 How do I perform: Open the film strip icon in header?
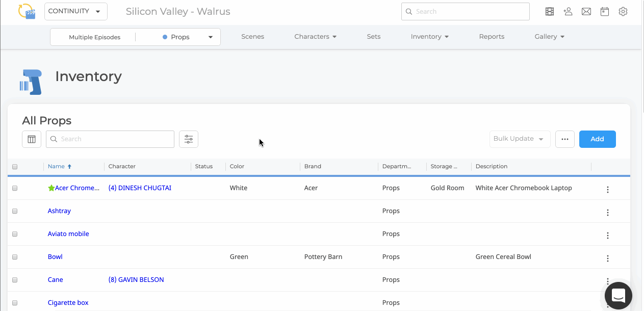coord(550,11)
